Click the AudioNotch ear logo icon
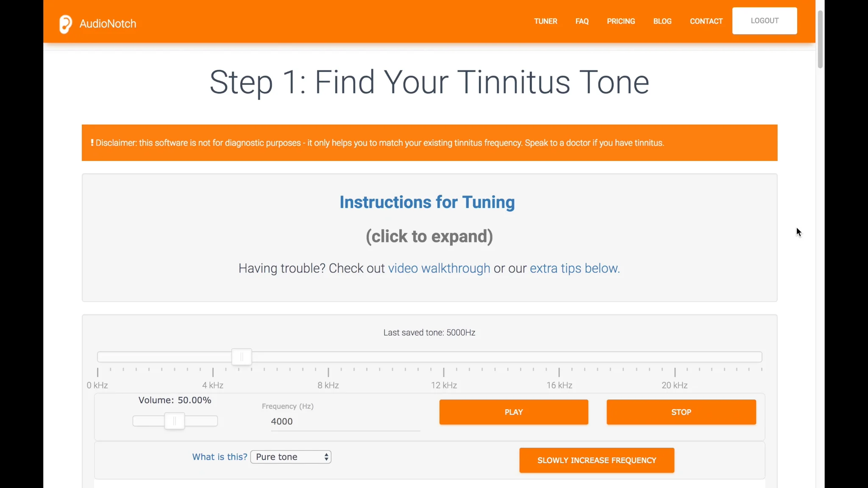This screenshot has height=488, width=868. point(66,24)
